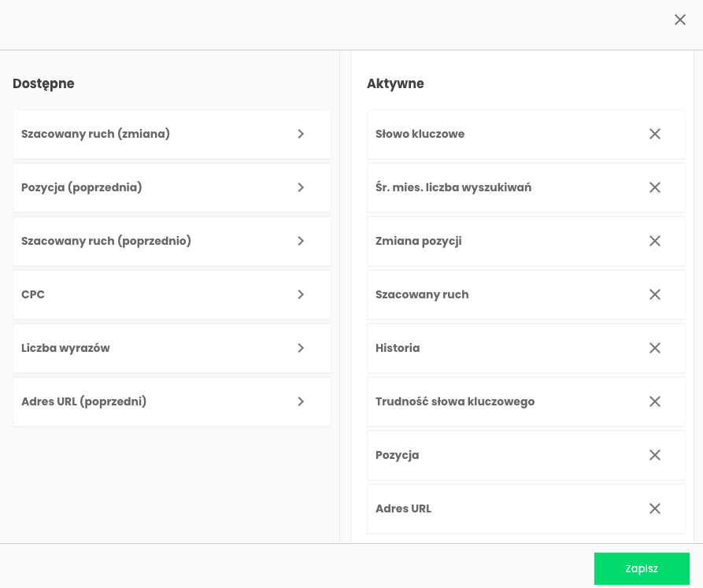Add 'Pozycja (poprzednia)' via its chevron
The image size is (703, 588).
pyautogui.click(x=301, y=187)
